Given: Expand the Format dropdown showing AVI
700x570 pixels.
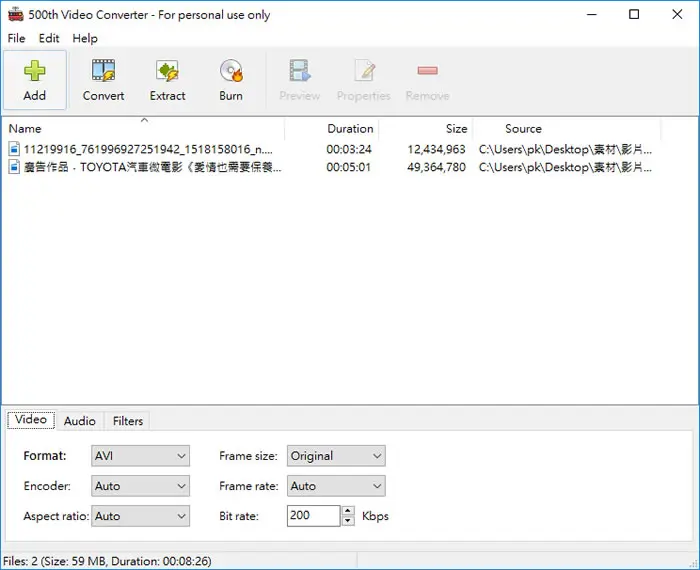Looking at the screenshot, I should 141,456.
